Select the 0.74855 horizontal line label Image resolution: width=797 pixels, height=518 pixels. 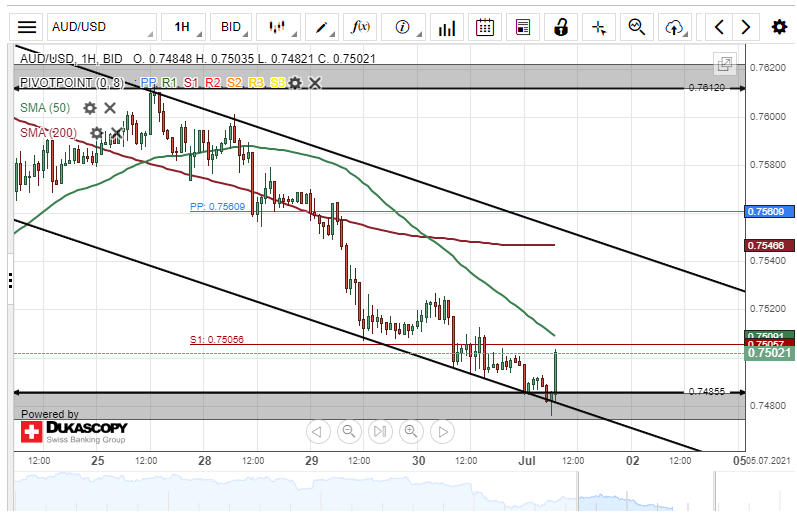[x=707, y=392]
